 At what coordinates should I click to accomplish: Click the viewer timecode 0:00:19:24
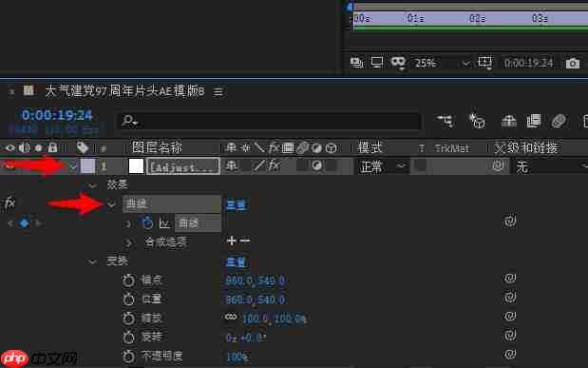coord(528,63)
